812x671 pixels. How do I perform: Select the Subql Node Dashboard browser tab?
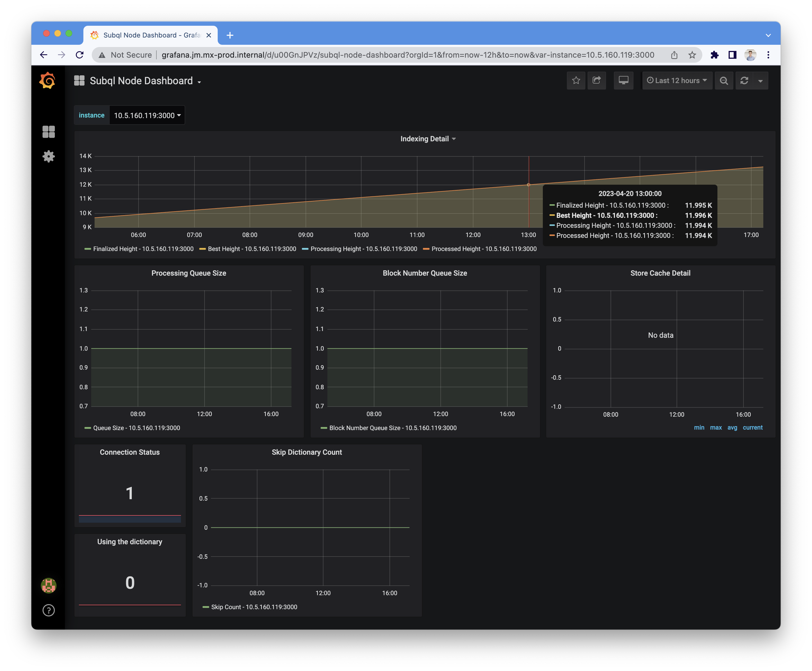150,35
